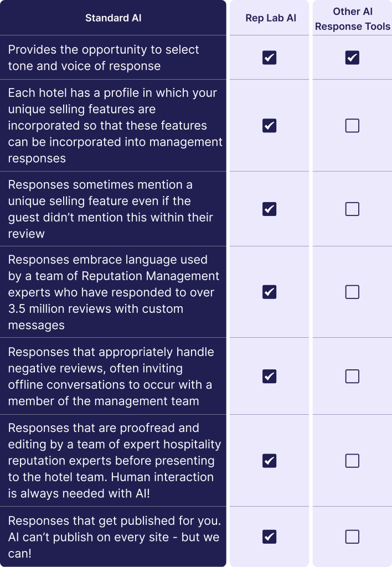The height and width of the screenshot is (567, 392).
Task: Click the Other AI Response Tools header
Action: pyautogui.click(x=353, y=19)
